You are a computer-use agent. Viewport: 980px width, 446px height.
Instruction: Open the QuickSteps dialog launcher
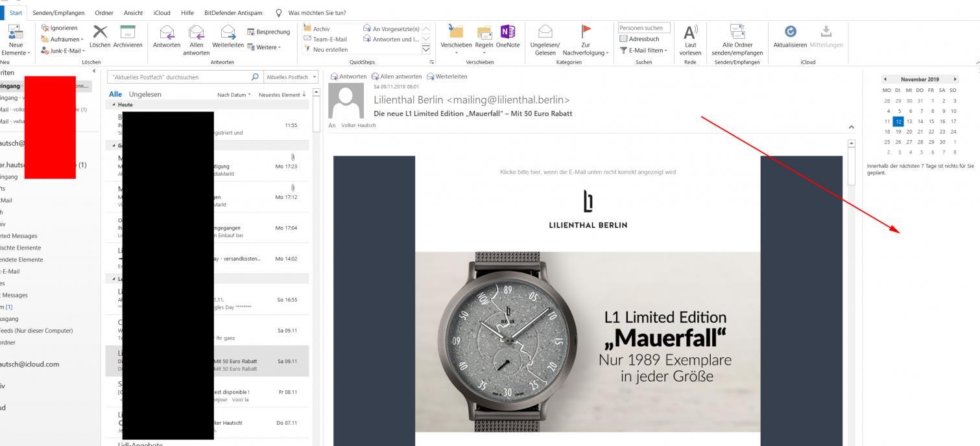(431, 62)
